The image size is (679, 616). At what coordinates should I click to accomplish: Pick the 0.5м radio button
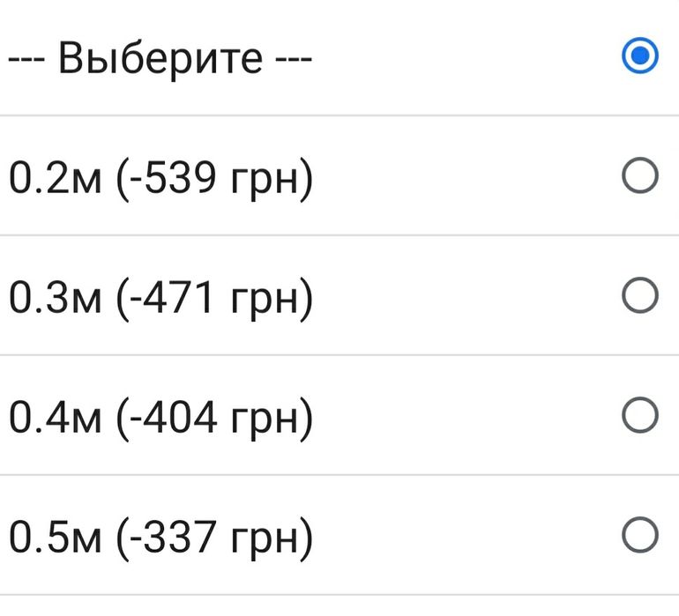[x=639, y=534]
